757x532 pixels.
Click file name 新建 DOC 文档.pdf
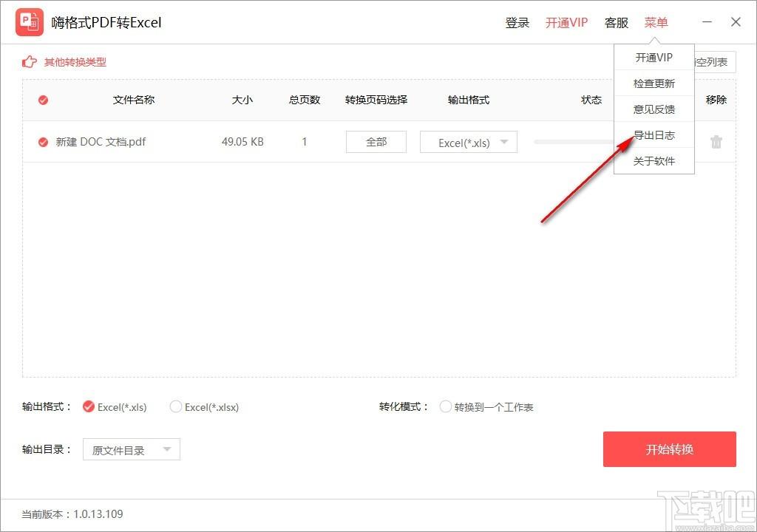101,142
